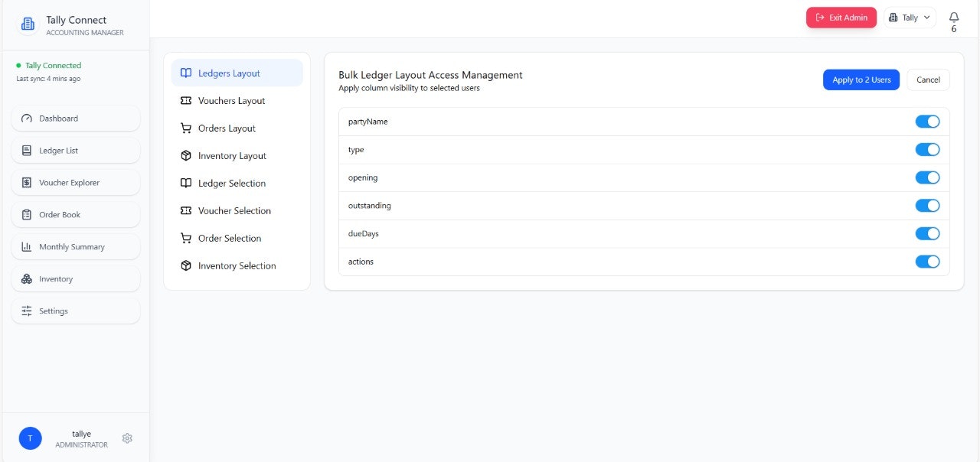Screen dimensions: 980x462
Task: Click the Order Selection cart icon
Action: point(185,239)
